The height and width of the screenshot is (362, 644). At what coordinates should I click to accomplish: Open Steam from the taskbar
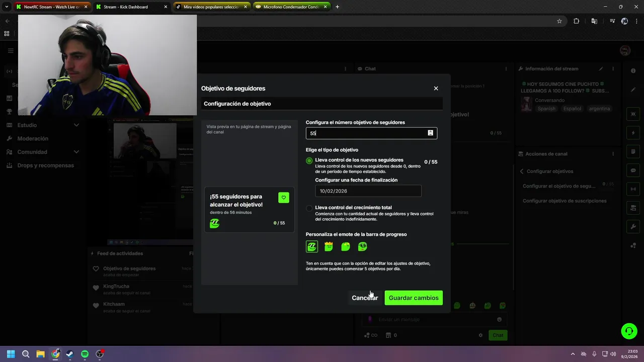70,354
